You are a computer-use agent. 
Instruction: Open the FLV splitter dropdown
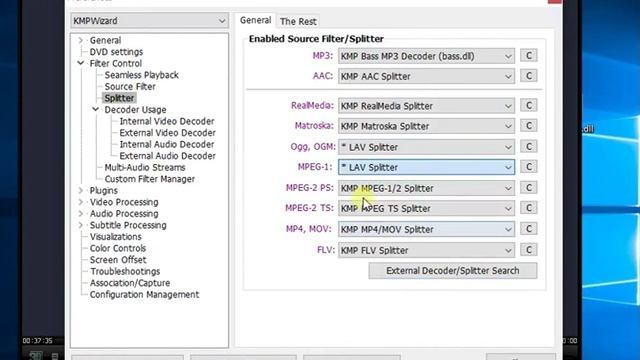[x=426, y=250]
